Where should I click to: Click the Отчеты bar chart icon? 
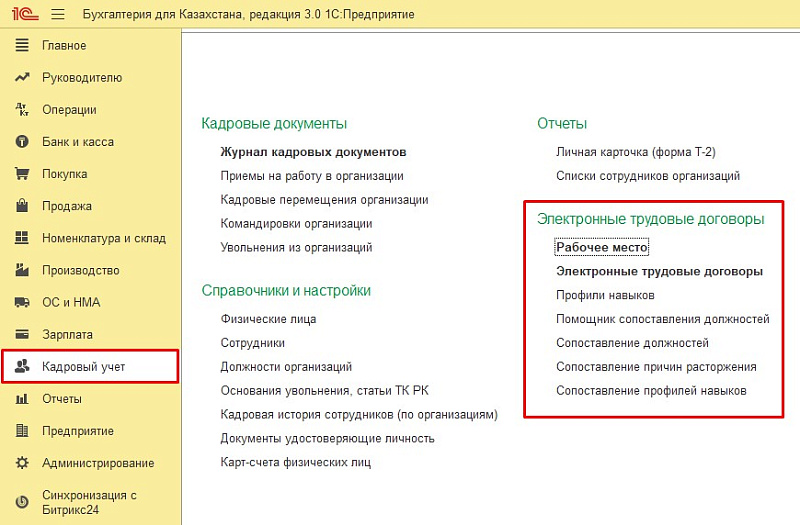[x=21, y=399]
